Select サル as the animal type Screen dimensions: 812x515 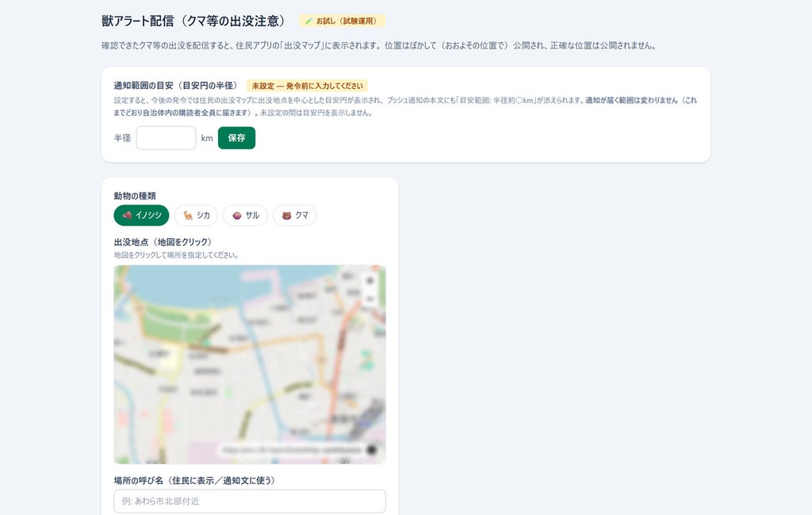point(246,216)
